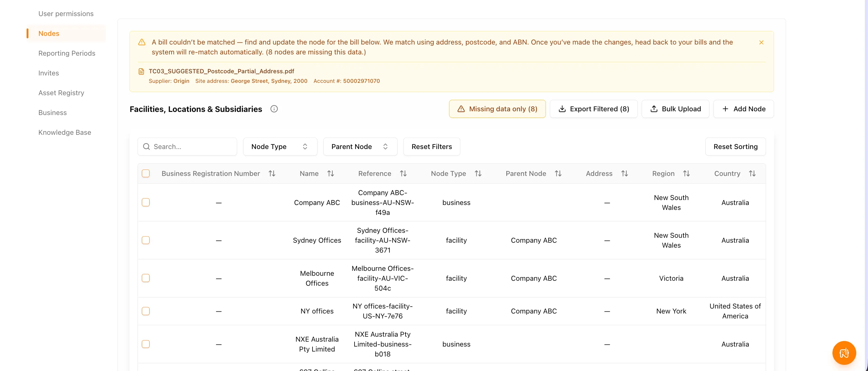Open the Node Type filter dropdown
Viewport: 868px width, 371px height.
pos(280,147)
